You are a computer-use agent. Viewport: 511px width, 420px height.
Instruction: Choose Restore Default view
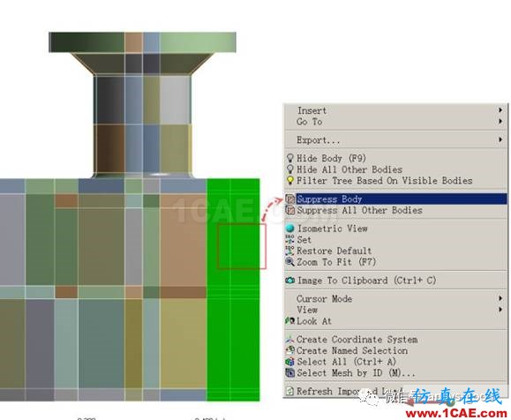click(x=395, y=251)
